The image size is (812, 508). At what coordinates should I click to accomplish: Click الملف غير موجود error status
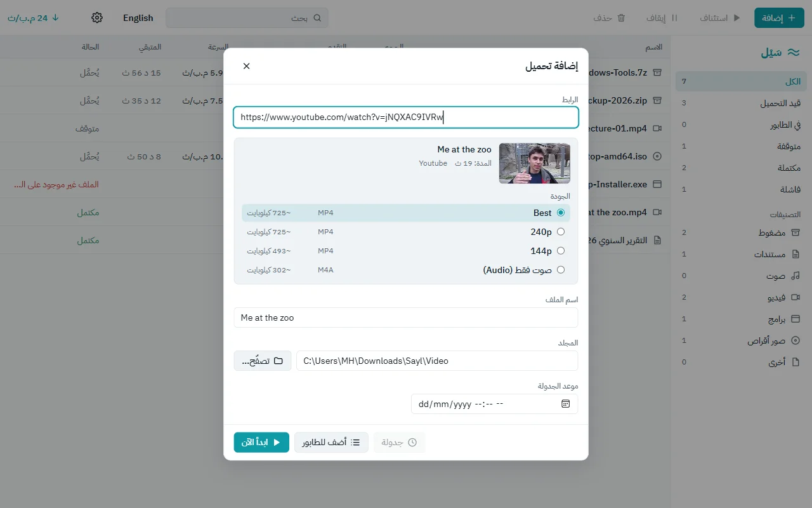pyautogui.click(x=56, y=184)
